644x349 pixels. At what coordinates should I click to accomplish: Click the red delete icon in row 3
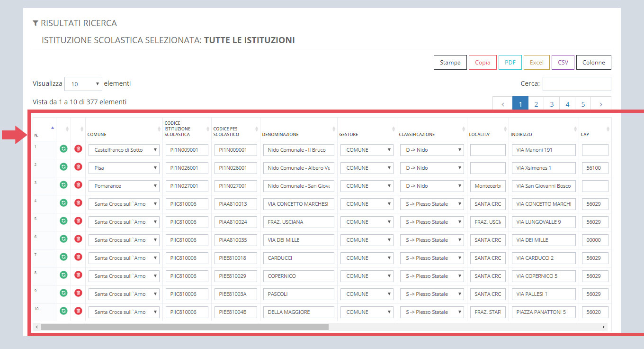tap(78, 185)
